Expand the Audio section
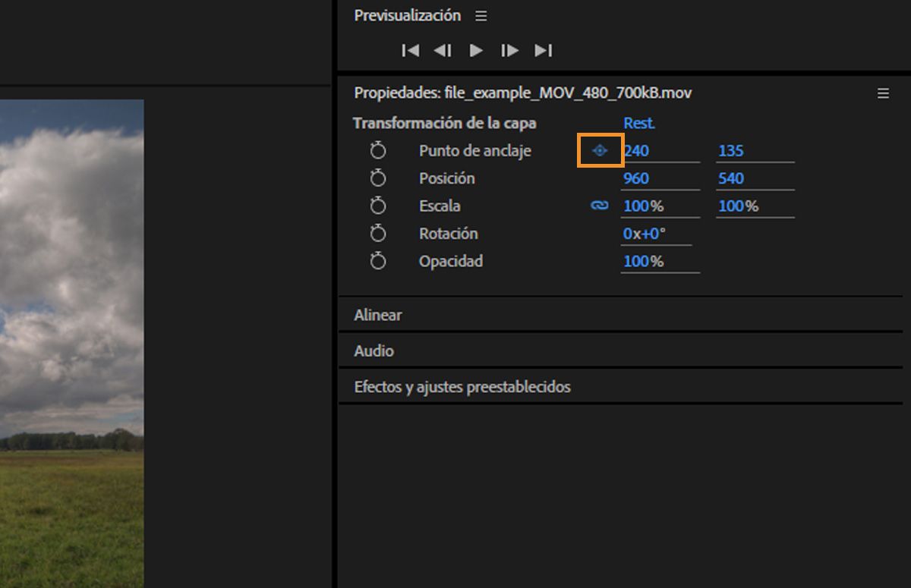The width and height of the screenshot is (911, 588). 374,351
